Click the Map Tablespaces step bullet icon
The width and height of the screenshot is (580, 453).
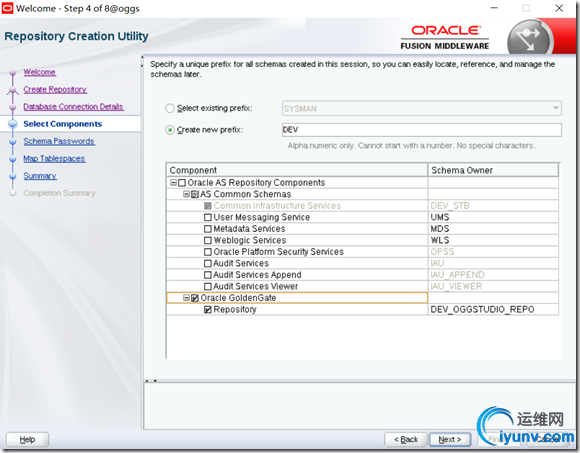(13, 159)
